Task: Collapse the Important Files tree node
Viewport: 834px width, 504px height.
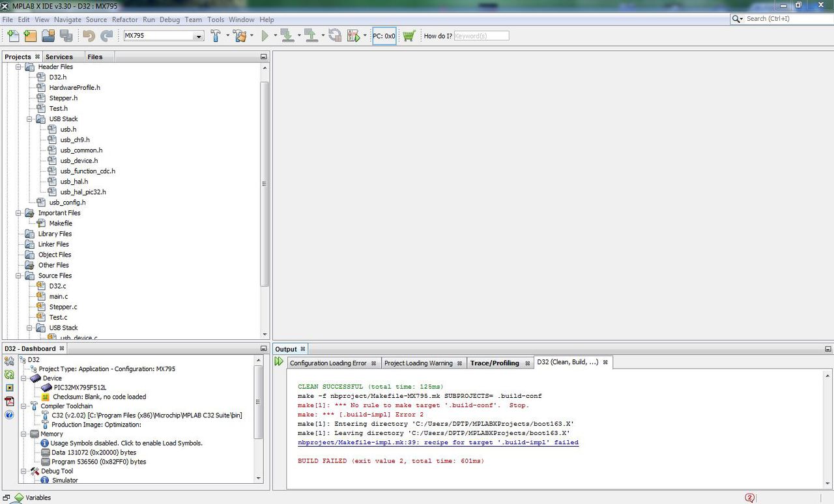Action: pyautogui.click(x=19, y=213)
